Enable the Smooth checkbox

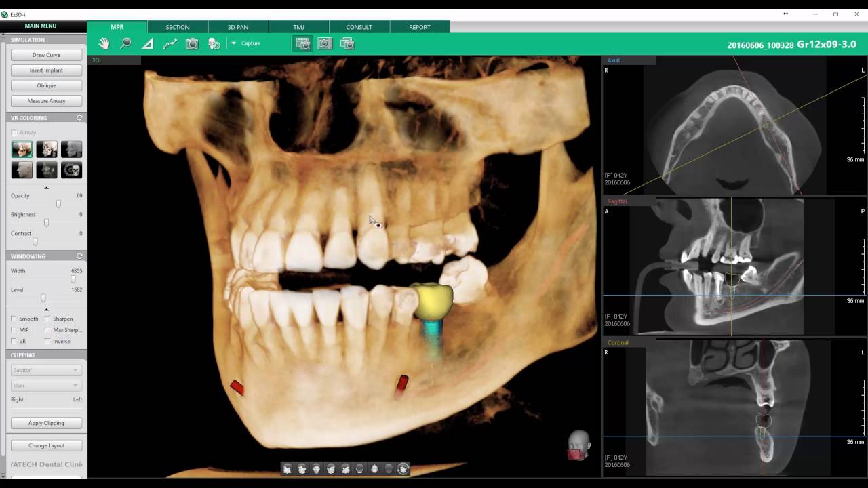pyautogui.click(x=14, y=319)
